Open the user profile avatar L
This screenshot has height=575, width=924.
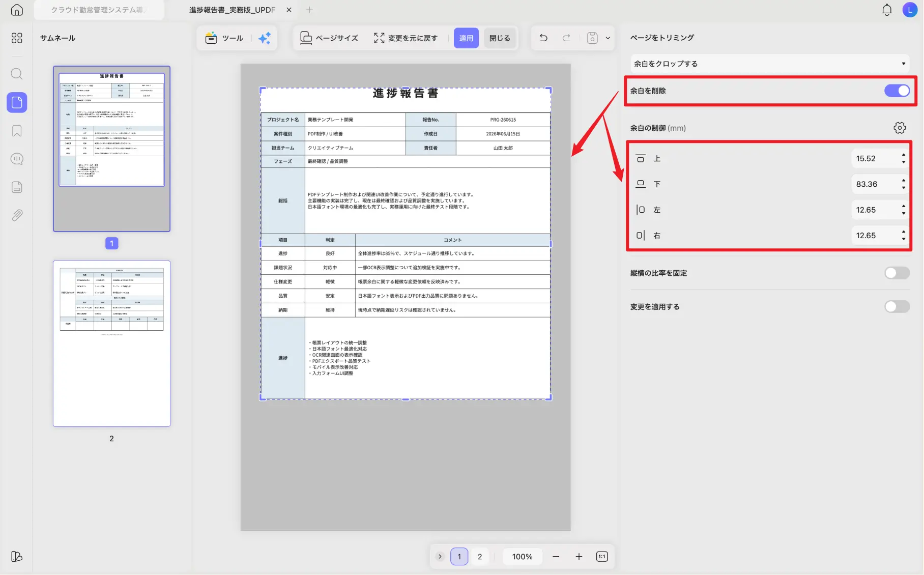910,10
